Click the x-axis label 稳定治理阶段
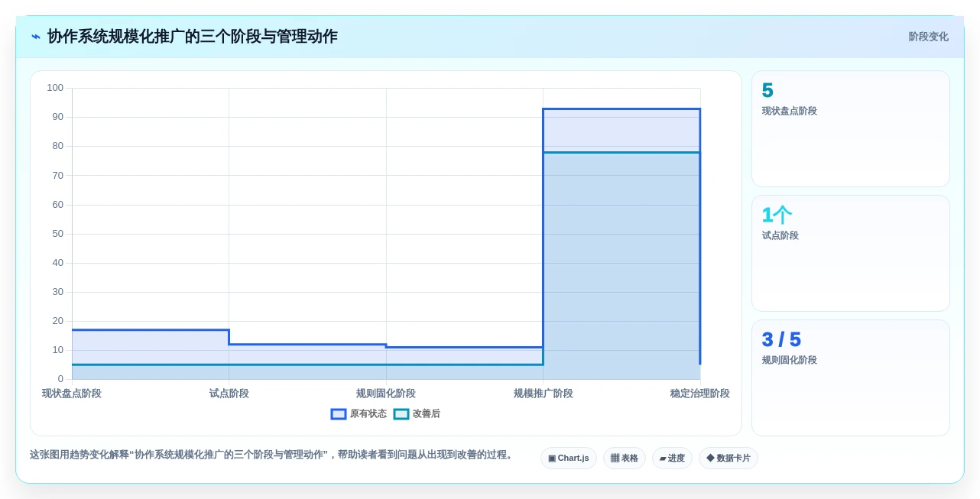980x499 pixels. (700, 394)
